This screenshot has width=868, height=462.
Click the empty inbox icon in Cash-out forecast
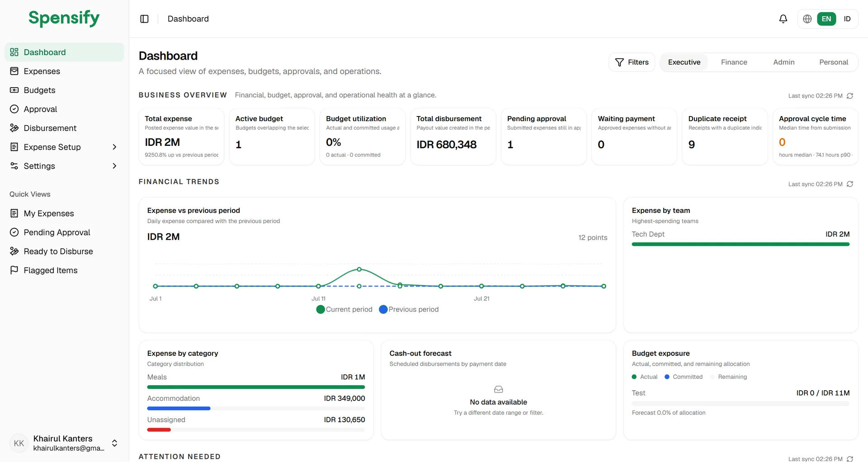click(498, 389)
